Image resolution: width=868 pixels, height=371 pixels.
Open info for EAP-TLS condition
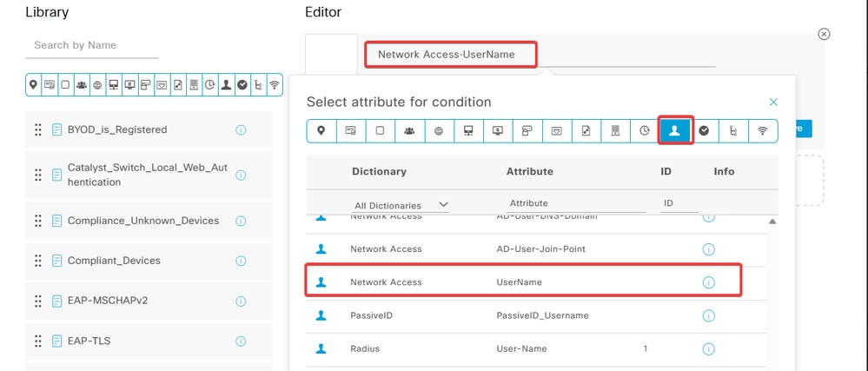point(241,341)
